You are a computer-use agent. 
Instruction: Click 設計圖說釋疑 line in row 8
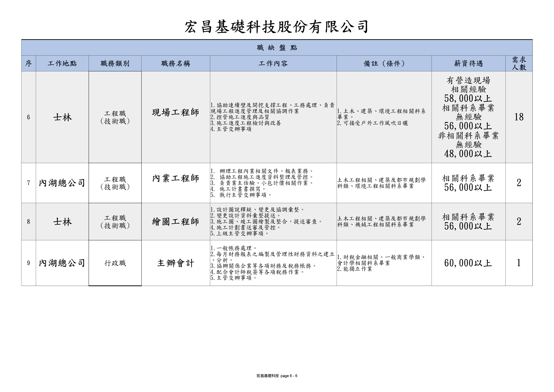point(257,210)
